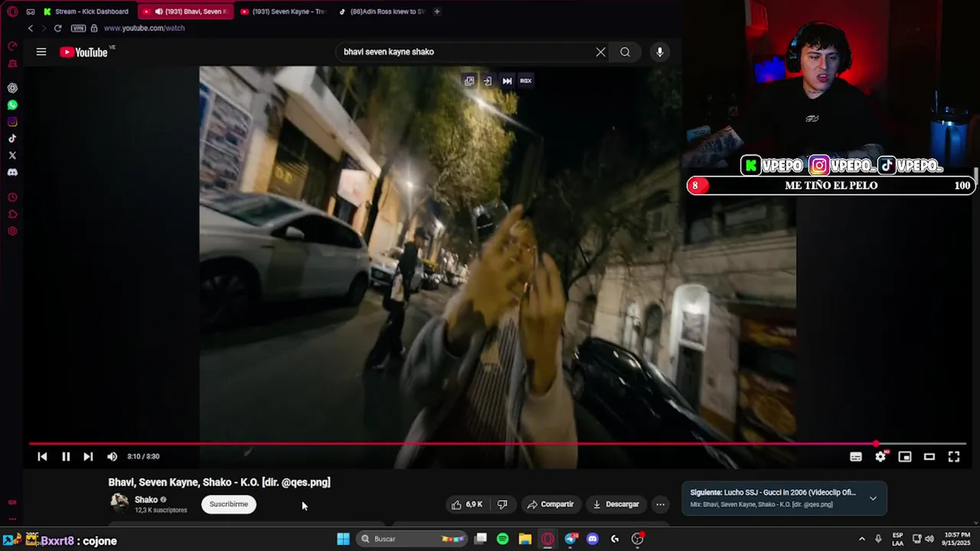Image resolution: width=980 pixels, height=551 pixels.
Task: Click the video overlay skip-forward icon
Action: click(507, 80)
